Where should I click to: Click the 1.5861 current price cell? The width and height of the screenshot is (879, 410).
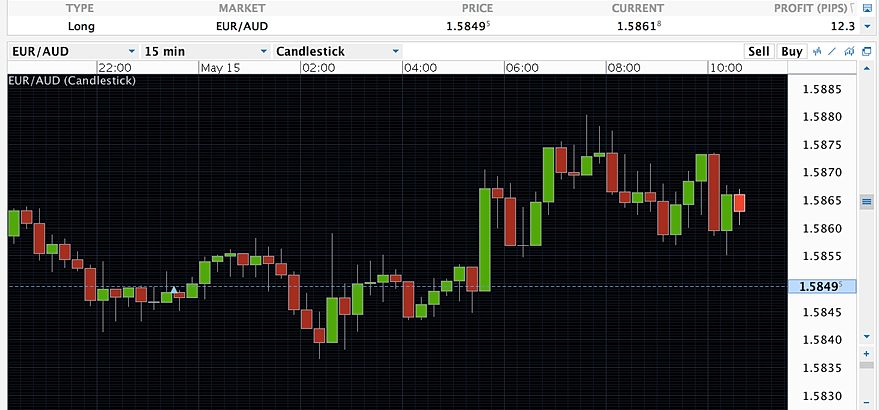640,26
